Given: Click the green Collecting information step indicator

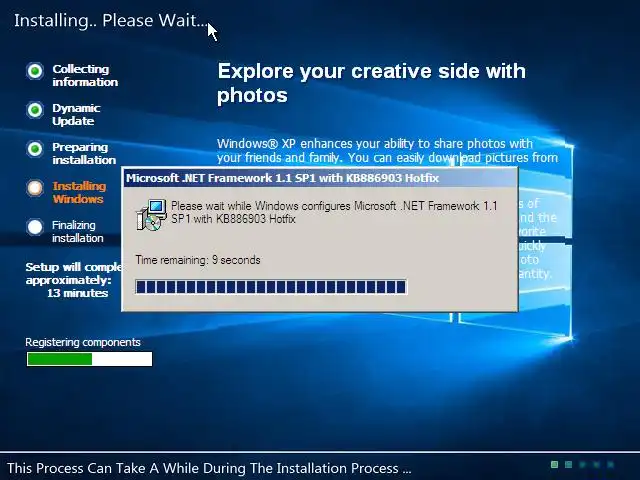Looking at the screenshot, I should tap(35, 71).
